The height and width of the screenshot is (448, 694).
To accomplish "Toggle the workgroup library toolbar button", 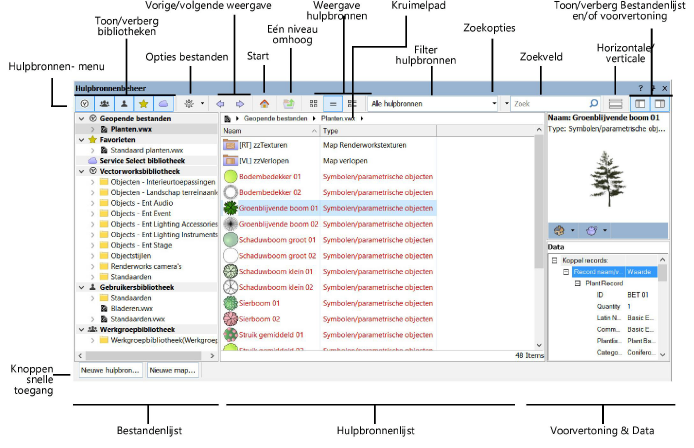I will pos(104,103).
